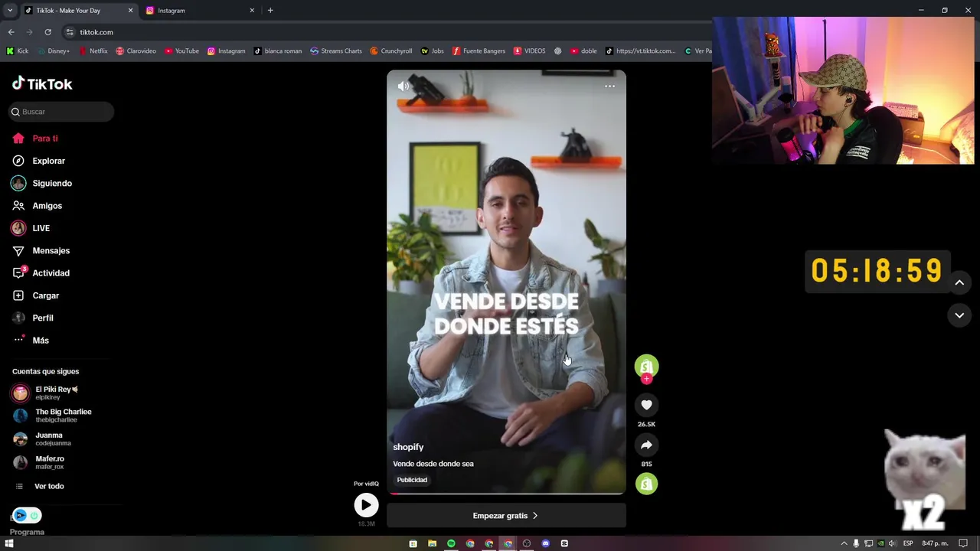The width and height of the screenshot is (980, 551).
Task: Open Spotify from the taskbar
Action: [451, 543]
